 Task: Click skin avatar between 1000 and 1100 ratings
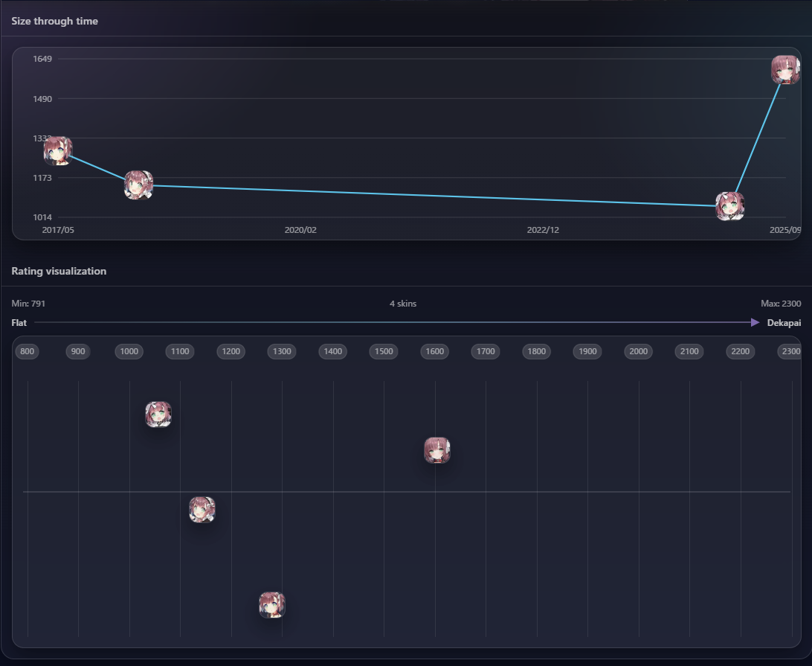coord(158,414)
